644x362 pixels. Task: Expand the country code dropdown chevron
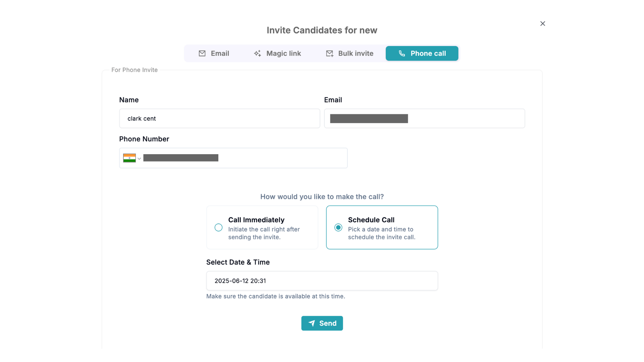click(x=139, y=159)
